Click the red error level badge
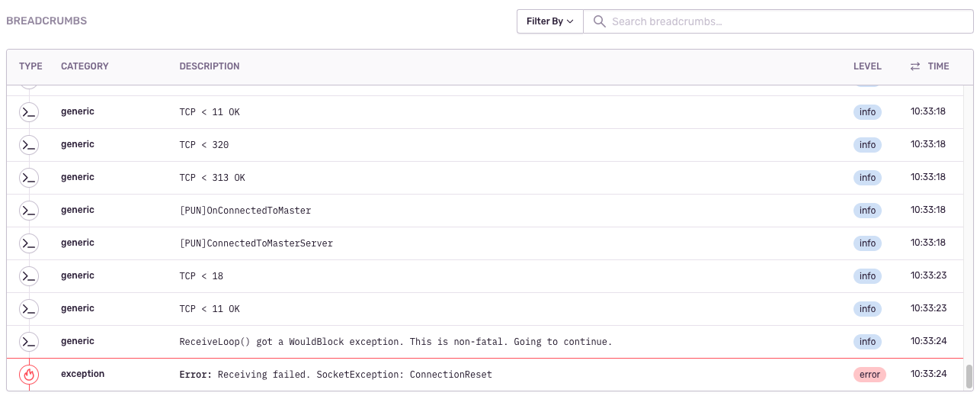The height and width of the screenshot is (396, 980). click(x=870, y=375)
